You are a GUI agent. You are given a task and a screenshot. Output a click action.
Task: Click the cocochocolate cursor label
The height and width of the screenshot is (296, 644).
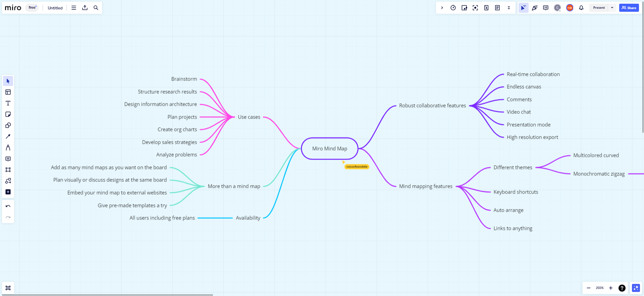357,167
